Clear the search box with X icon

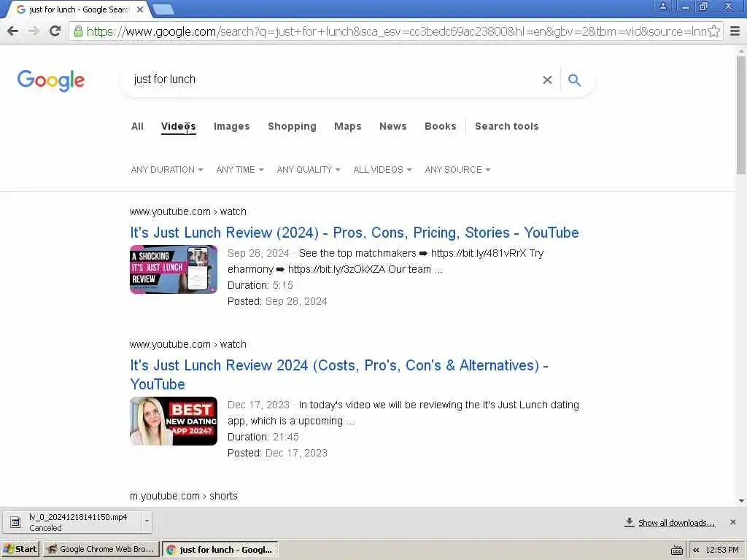547,80
